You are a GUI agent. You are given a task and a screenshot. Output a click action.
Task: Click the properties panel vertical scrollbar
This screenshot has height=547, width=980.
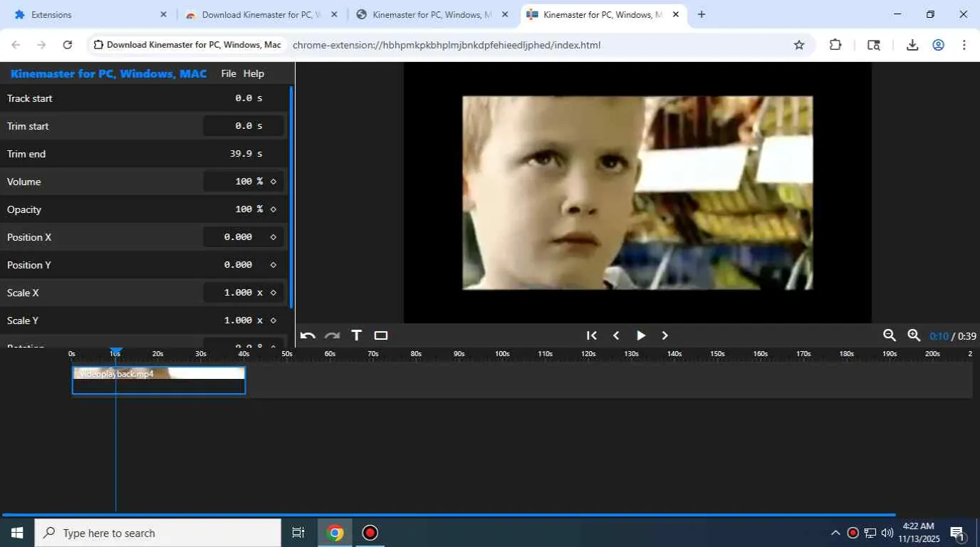(291, 197)
